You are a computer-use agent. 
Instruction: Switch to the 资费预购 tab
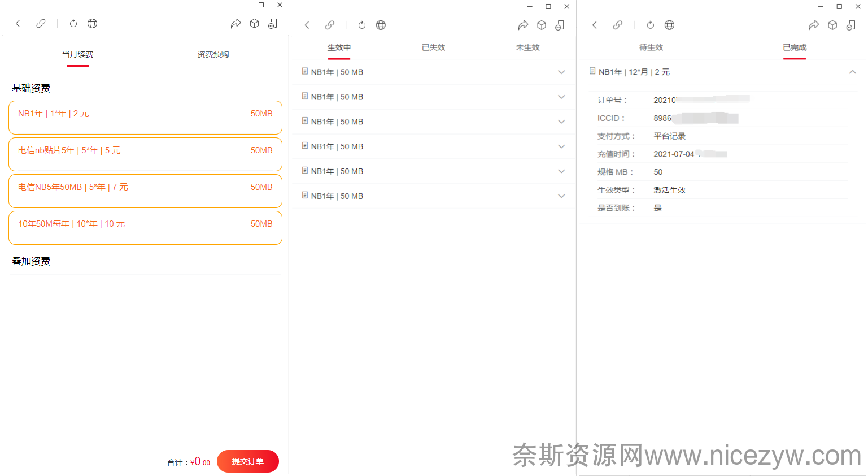coord(213,55)
